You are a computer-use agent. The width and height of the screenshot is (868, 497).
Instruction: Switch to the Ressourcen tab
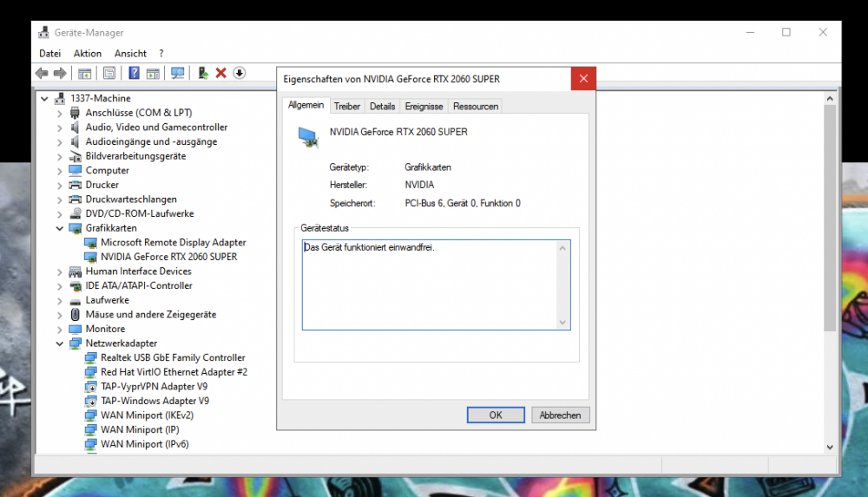click(x=476, y=107)
